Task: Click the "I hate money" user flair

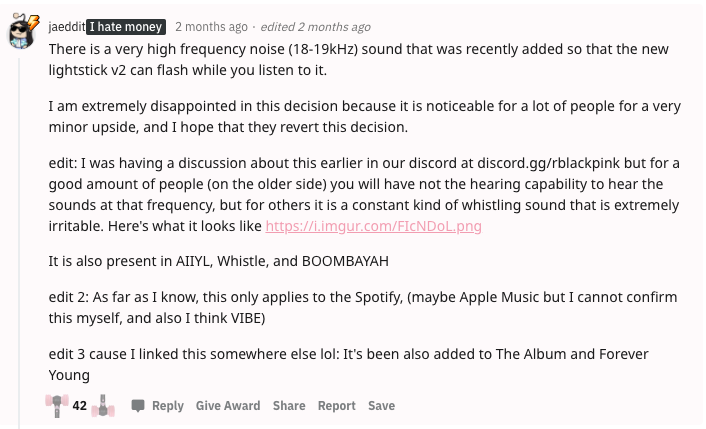Action: [125, 27]
